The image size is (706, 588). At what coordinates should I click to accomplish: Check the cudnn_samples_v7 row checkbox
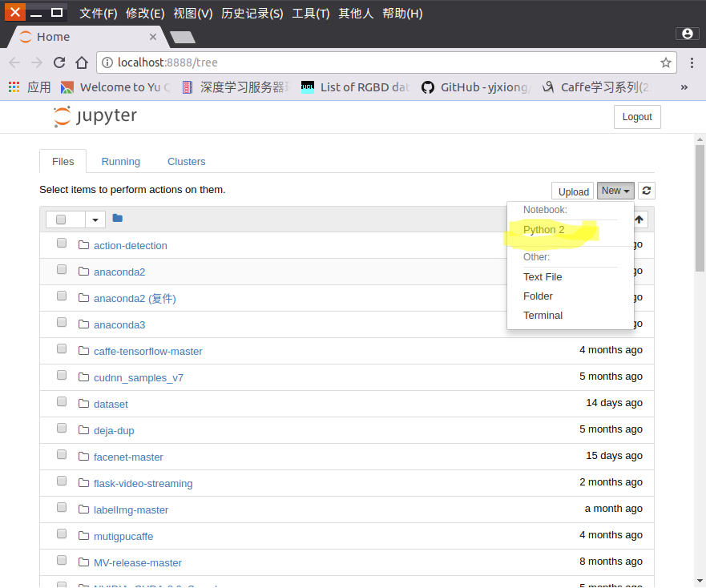62,375
